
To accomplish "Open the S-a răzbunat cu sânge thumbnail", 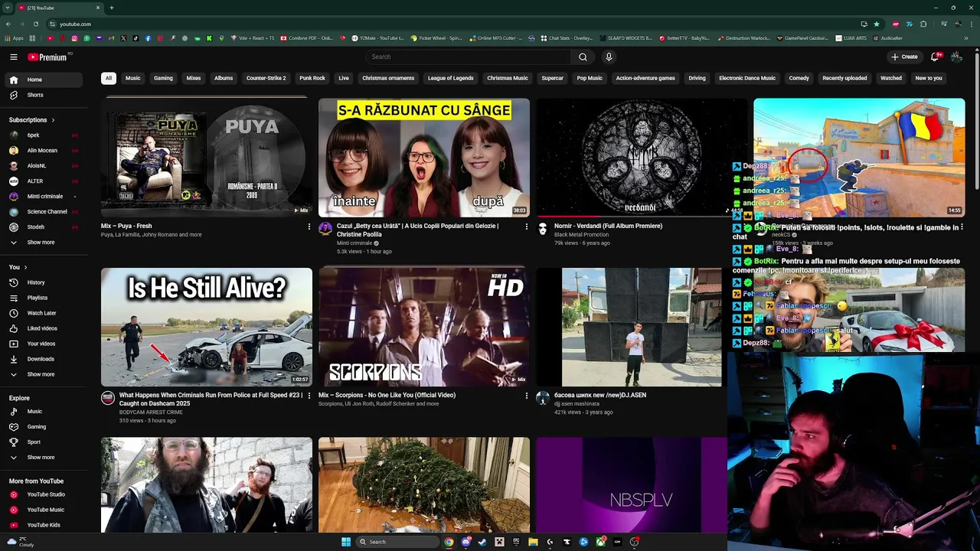I will pyautogui.click(x=424, y=157).
